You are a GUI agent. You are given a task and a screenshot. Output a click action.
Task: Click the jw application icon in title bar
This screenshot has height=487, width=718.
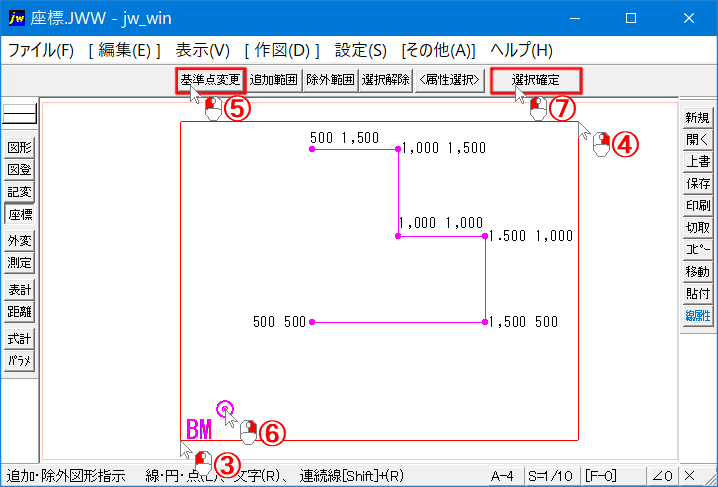tap(16, 18)
